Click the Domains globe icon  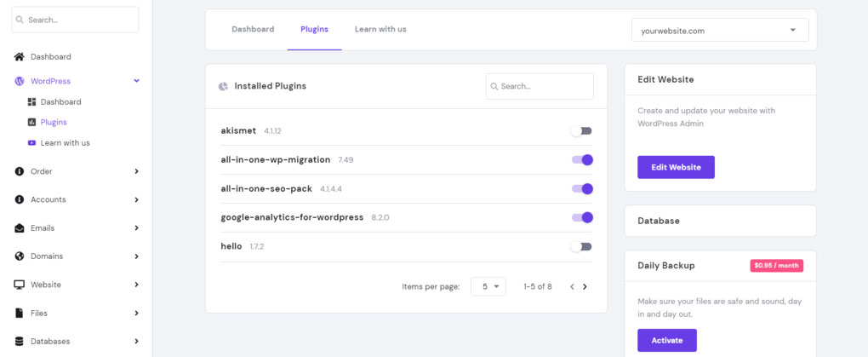click(x=20, y=256)
